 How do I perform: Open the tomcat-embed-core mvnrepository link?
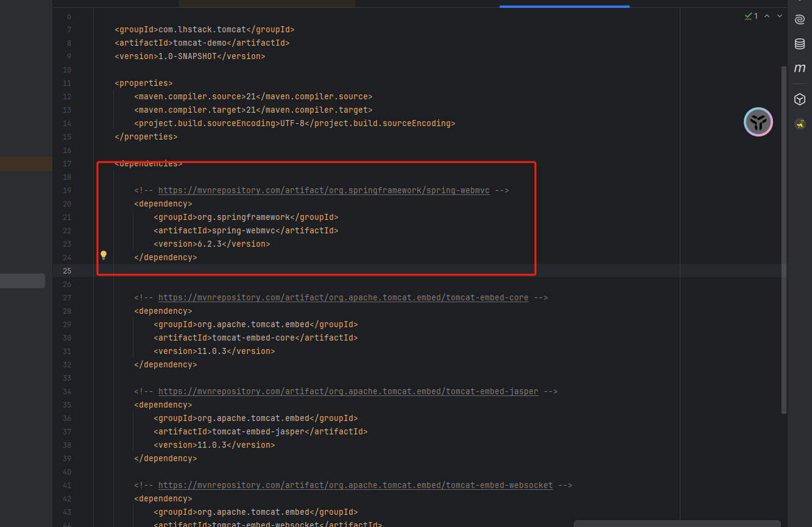coord(343,298)
